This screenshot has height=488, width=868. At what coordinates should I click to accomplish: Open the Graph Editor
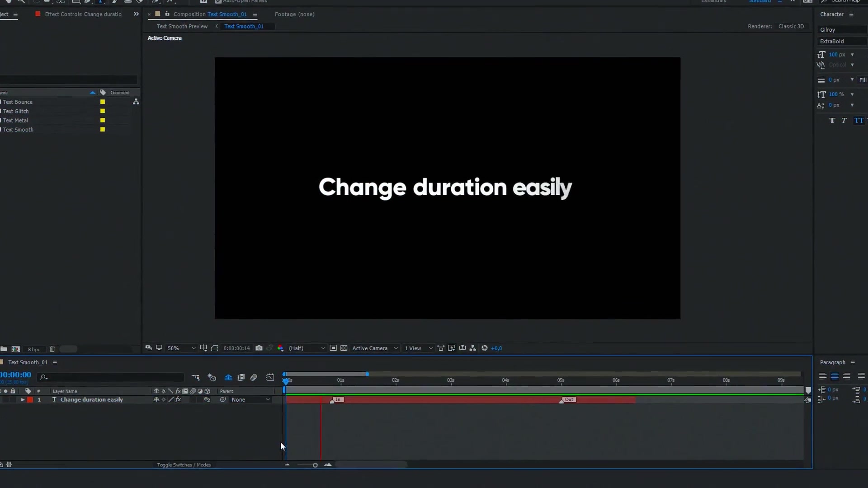(x=270, y=377)
